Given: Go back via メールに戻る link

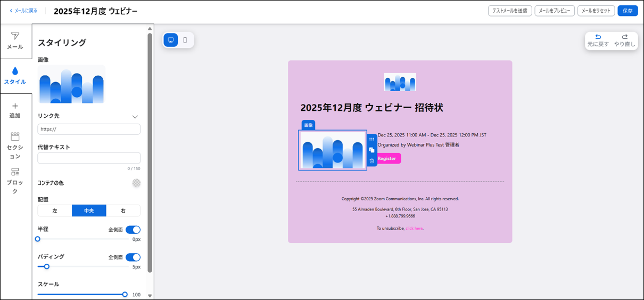Looking at the screenshot, I should click(x=23, y=11).
